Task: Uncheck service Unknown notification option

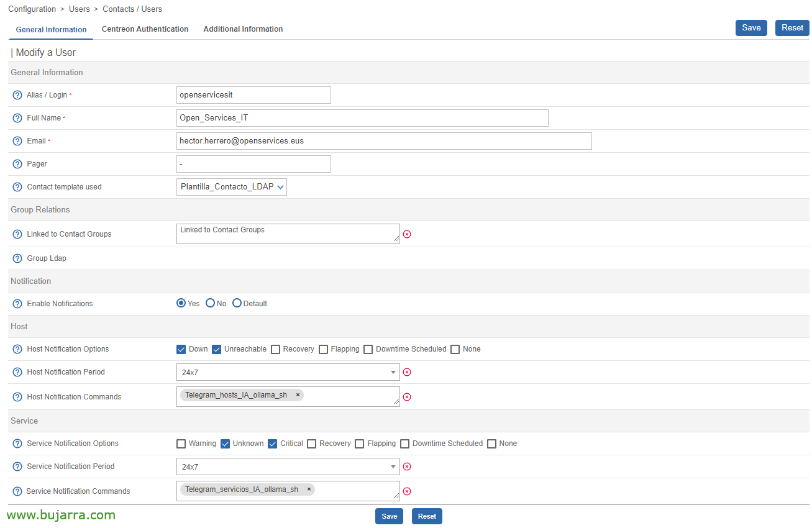Action: pos(226,444)
